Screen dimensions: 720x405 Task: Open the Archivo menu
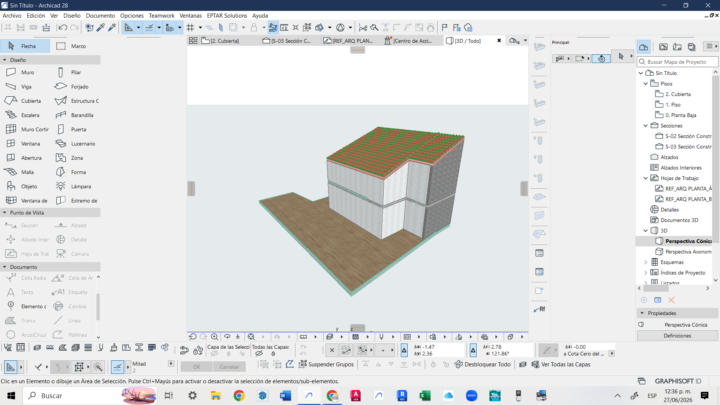12,16
